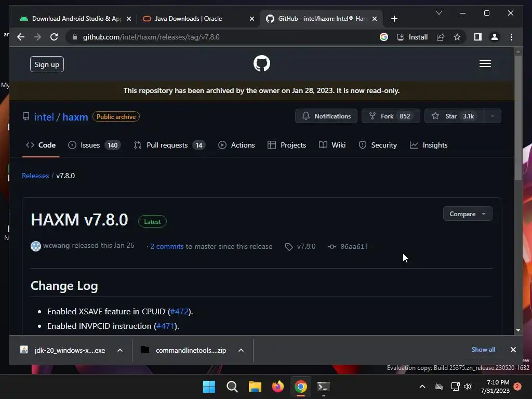Close the GitHub haxm tab
This screenshot has width=532, height=399.
tap(375, 19)
